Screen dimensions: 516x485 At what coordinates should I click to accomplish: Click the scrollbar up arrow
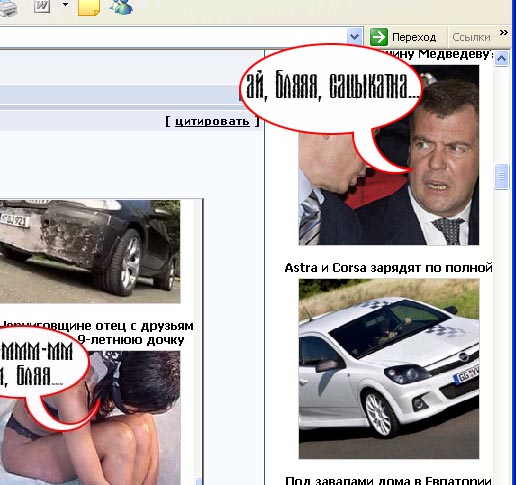(x=501, y=59)
